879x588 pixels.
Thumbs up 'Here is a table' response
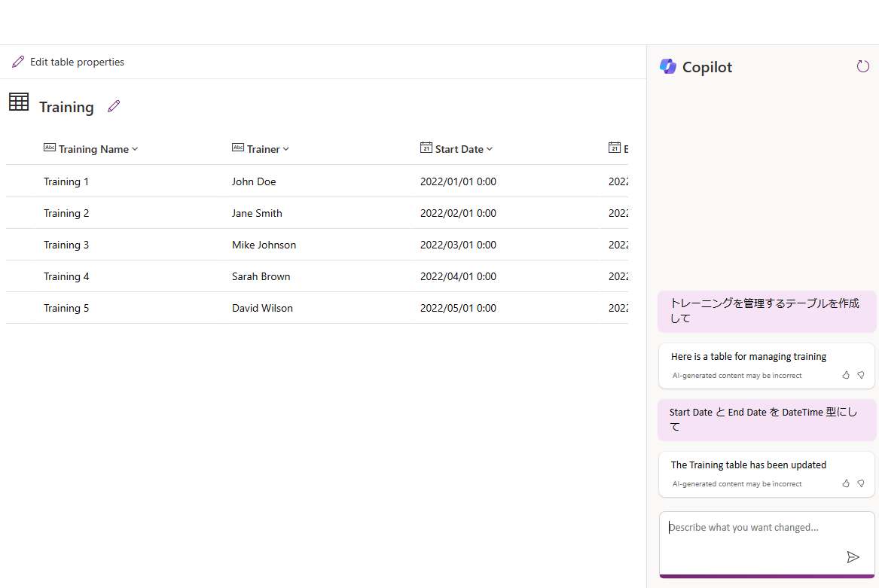pos(846,375)
